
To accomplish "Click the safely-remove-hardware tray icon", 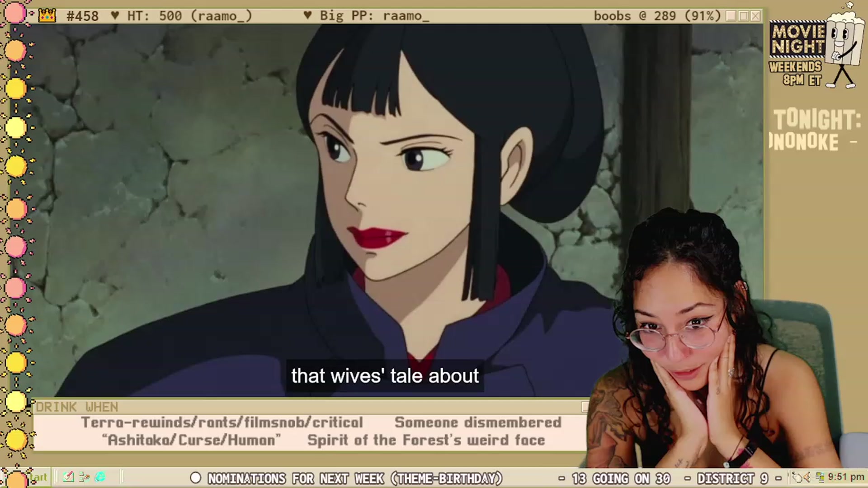I will pos(797,477).
